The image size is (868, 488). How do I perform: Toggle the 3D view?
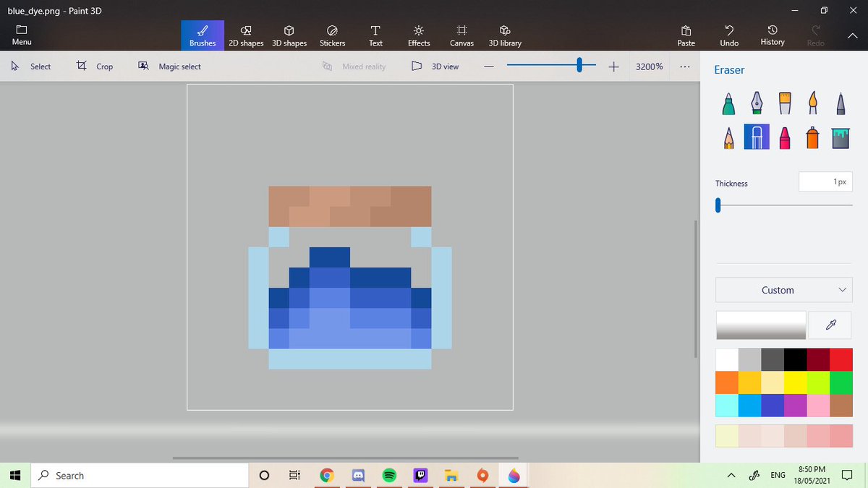point(435,67)
